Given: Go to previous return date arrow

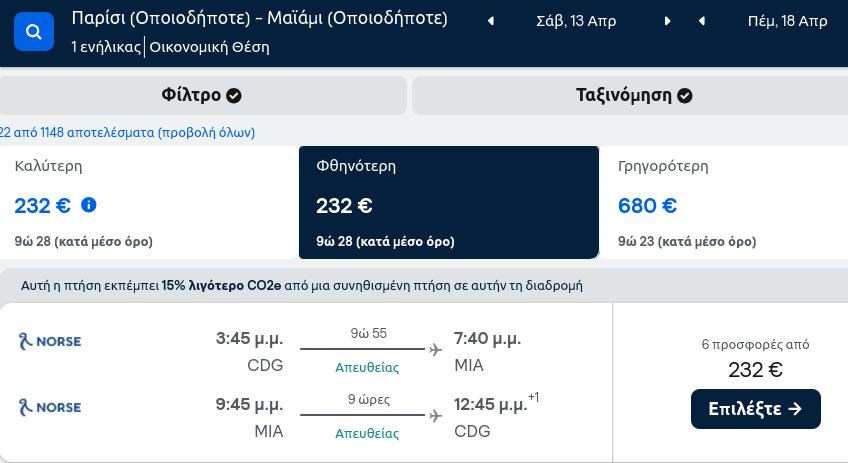Looking at the screenshot, I should [x=701, y=21].
